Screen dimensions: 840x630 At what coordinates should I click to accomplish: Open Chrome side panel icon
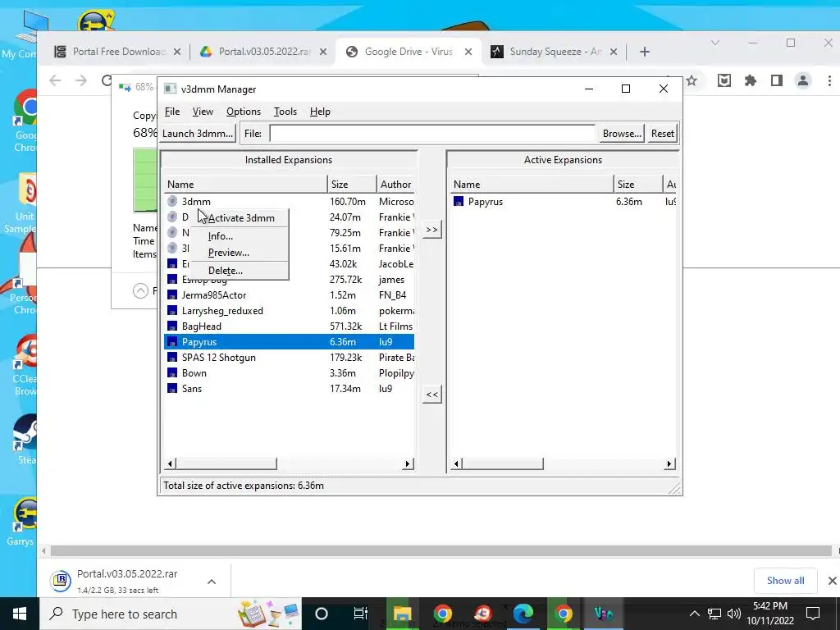point(776,81)
